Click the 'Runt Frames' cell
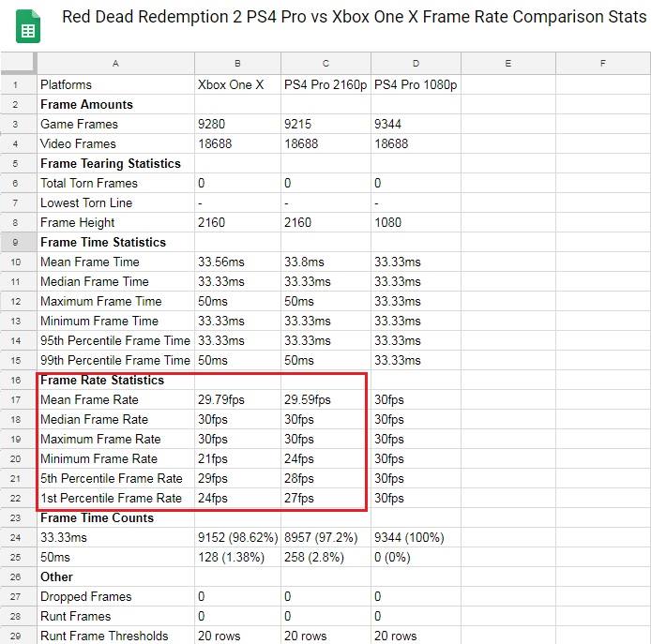 pos(115,616)
